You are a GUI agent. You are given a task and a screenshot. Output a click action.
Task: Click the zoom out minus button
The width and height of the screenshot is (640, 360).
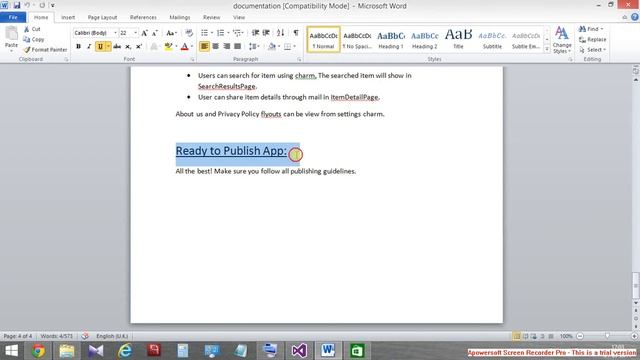[580, 336]
